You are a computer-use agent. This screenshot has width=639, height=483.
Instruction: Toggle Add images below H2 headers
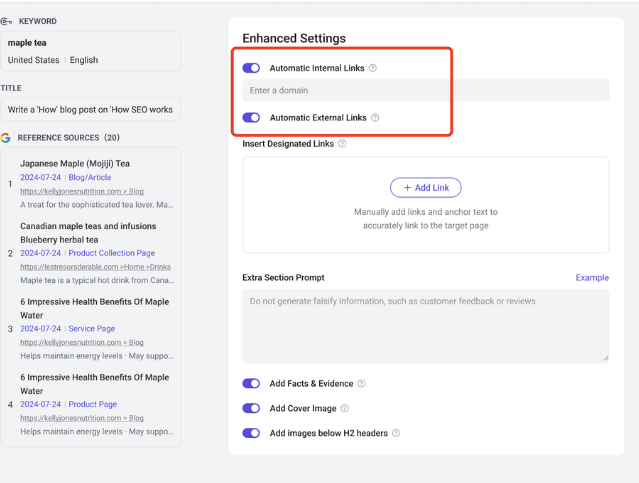click(251, 433)
